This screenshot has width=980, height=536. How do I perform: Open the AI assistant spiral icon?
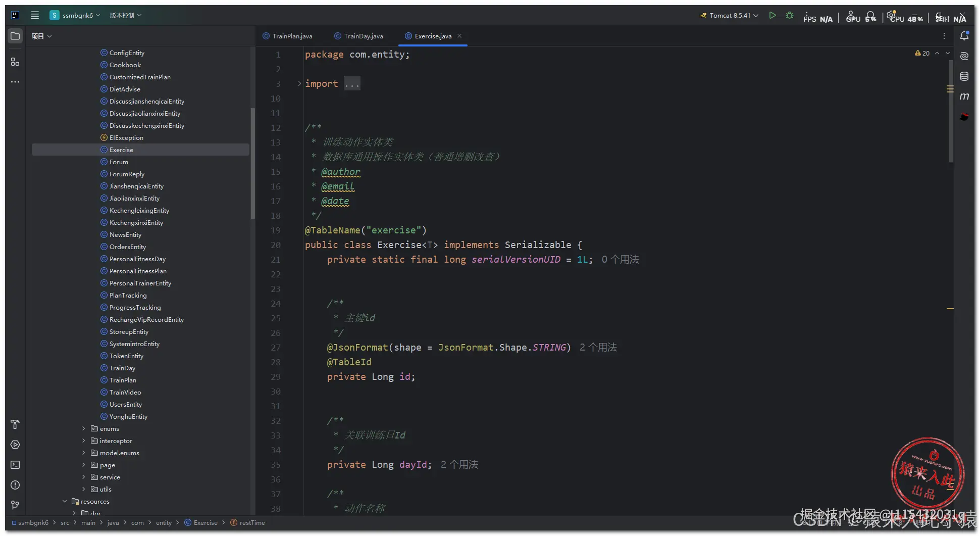coord(964,56)
